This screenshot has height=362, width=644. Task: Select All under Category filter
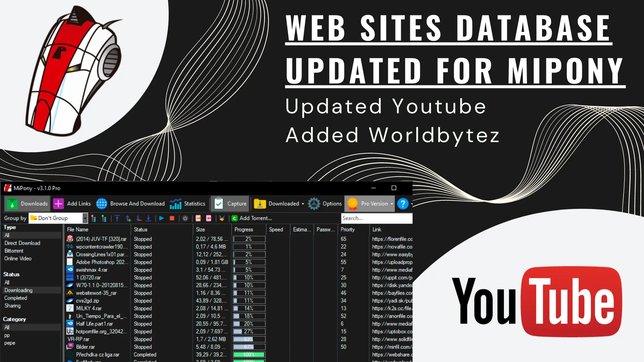pos(32,327)
